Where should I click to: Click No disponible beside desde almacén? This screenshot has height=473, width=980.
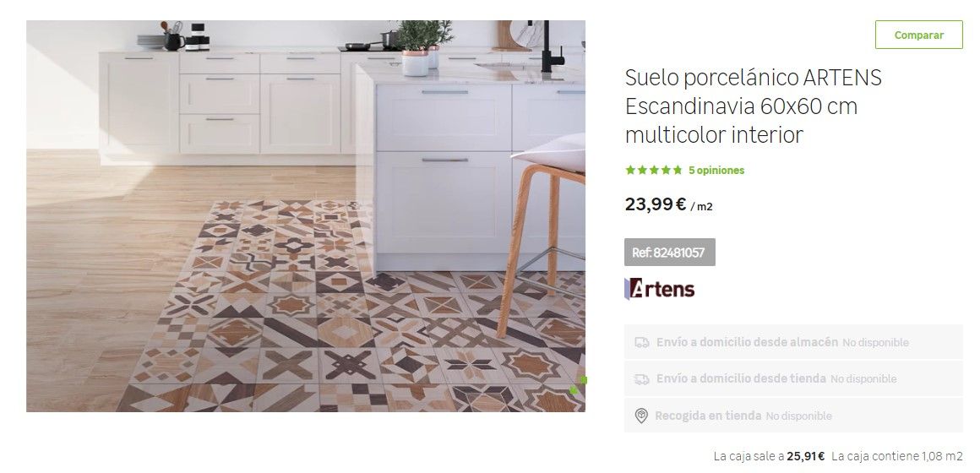[875, 342]
